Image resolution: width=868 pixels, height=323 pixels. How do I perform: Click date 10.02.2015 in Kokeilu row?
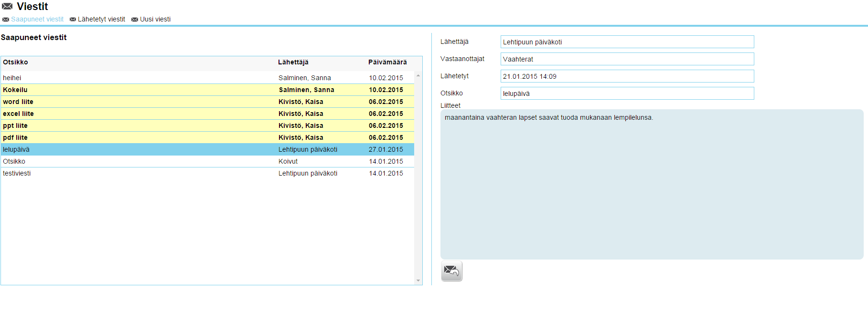pyautogui.click(x=386, y=90)
